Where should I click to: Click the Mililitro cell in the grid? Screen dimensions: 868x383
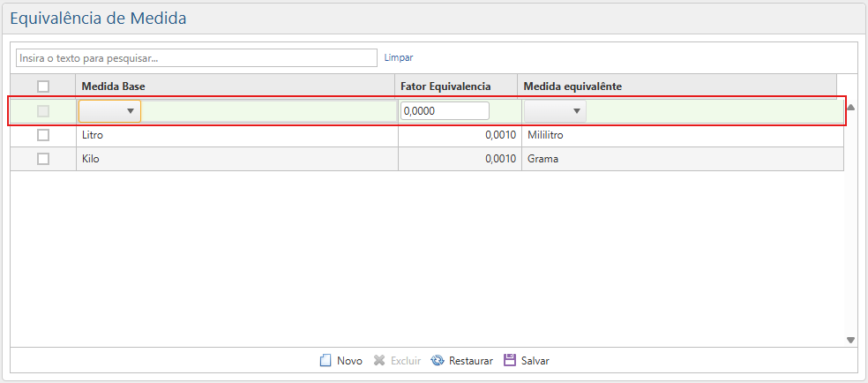545,136
